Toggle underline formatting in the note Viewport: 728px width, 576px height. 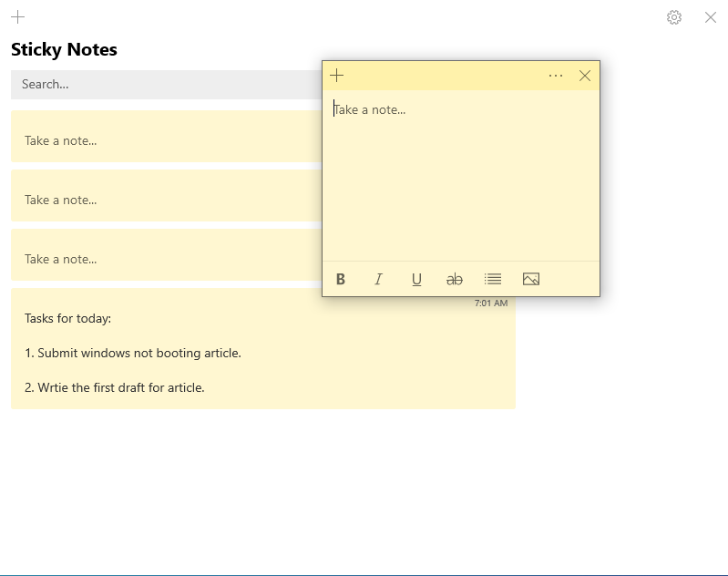[416, 280]
